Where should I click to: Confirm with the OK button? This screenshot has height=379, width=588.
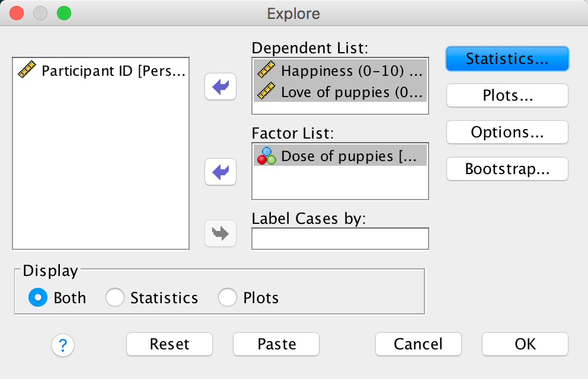(x=525, y=343)
